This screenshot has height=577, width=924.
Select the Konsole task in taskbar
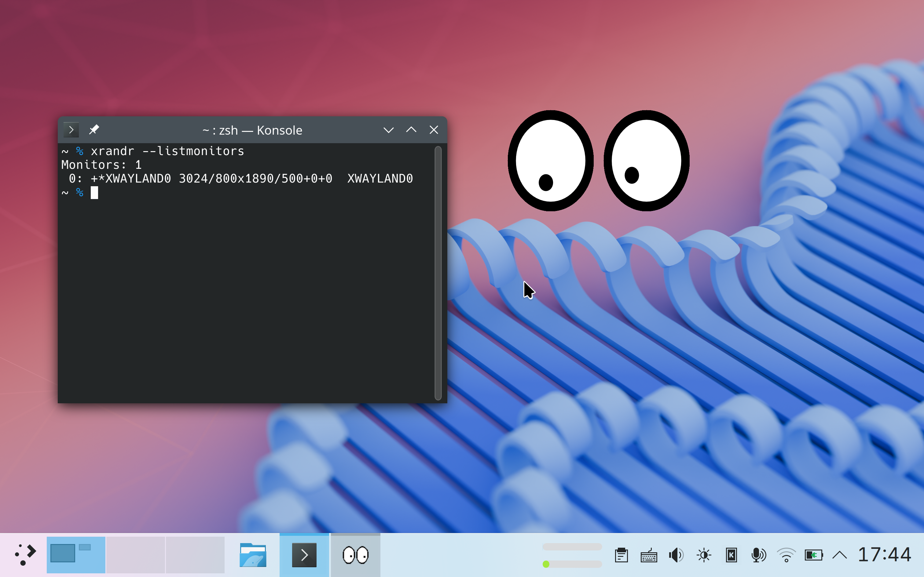[x=304, y=554]
